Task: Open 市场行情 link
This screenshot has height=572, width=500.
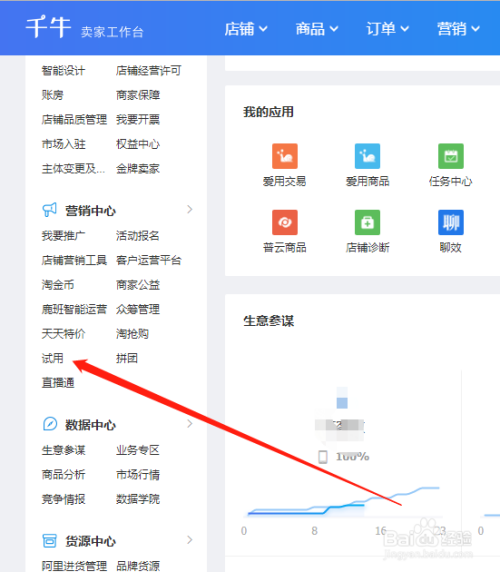Action: 138,475
